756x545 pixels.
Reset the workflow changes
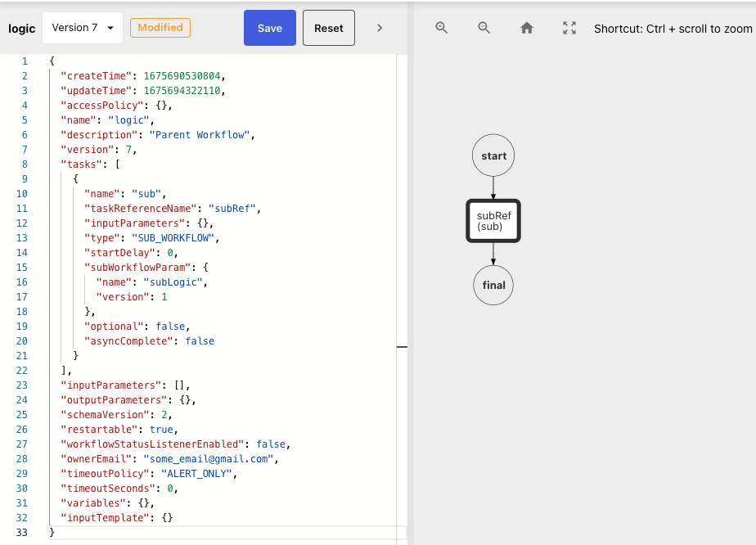pyautogui.click(x=328, y=27)
